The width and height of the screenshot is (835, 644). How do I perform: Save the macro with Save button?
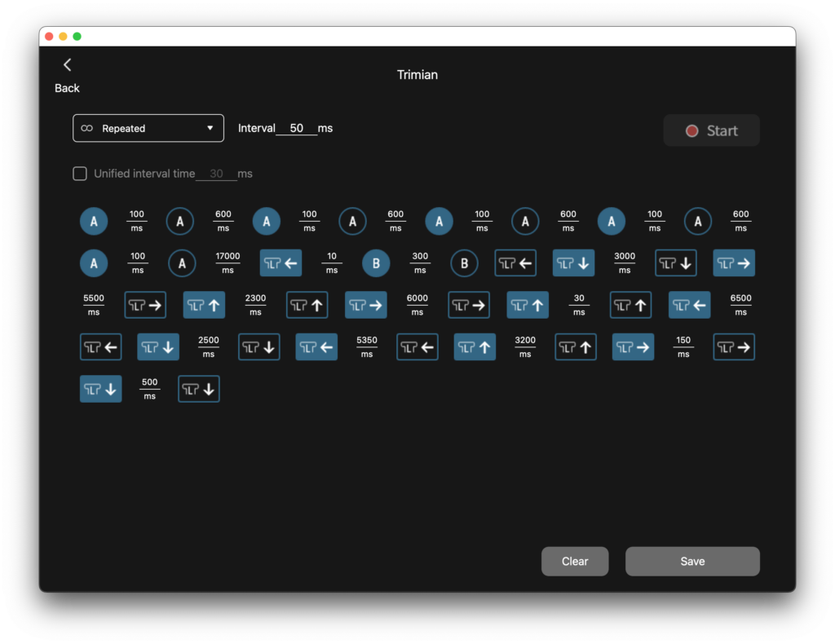pos(692,561)
